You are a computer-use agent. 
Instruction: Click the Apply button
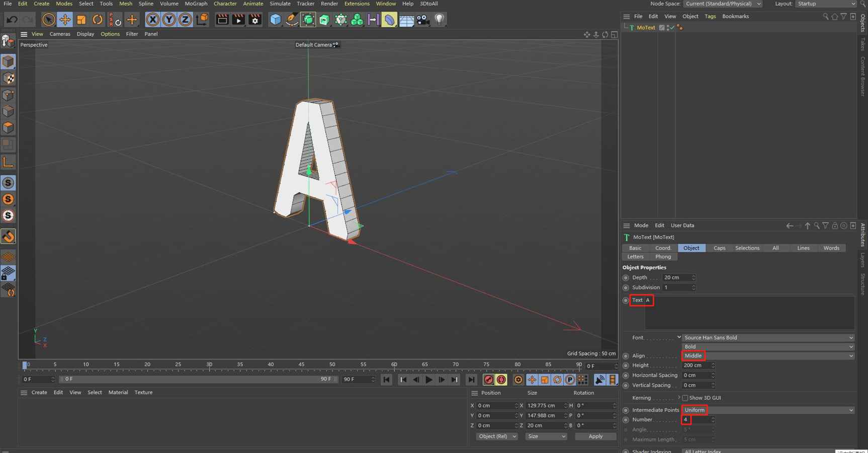pyautogui.click(x=595, y=436)
